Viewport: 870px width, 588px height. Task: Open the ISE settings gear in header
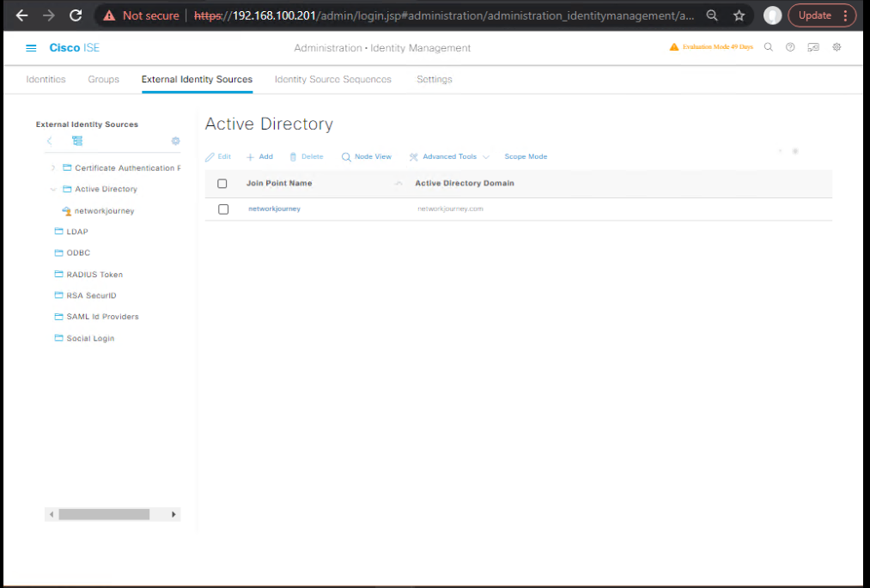pos(837,47)
